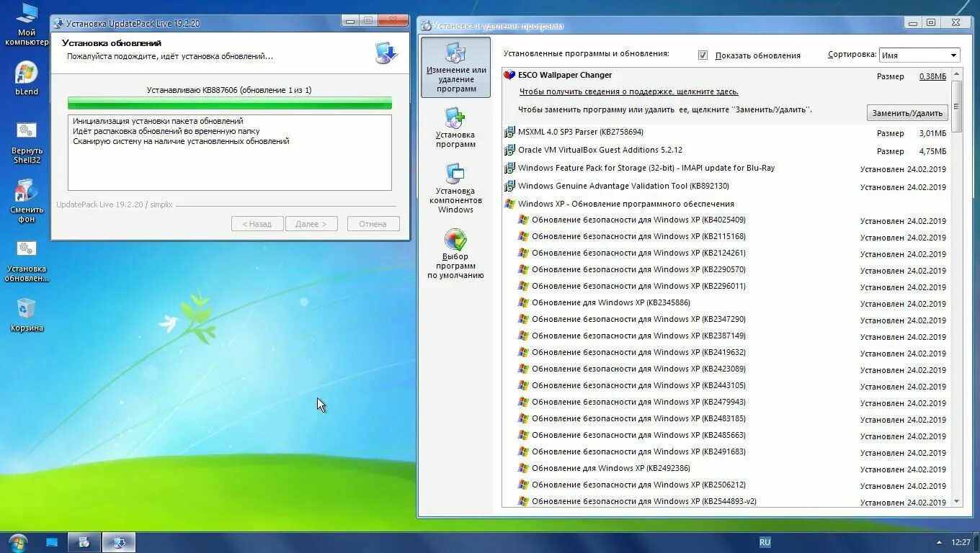Image resolution: width=980 pixels, height=553 pixels.
Task: Select security update KB2347290 row
Action: point(726,319)
